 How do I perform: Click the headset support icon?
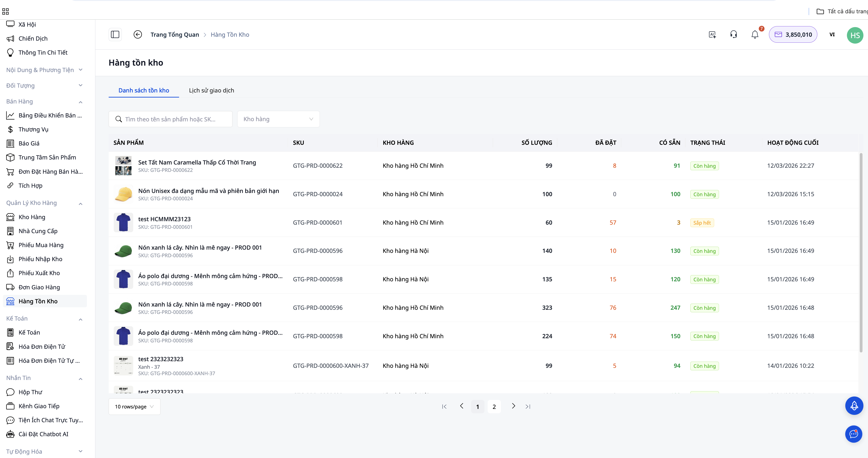(x=734, y=34)
